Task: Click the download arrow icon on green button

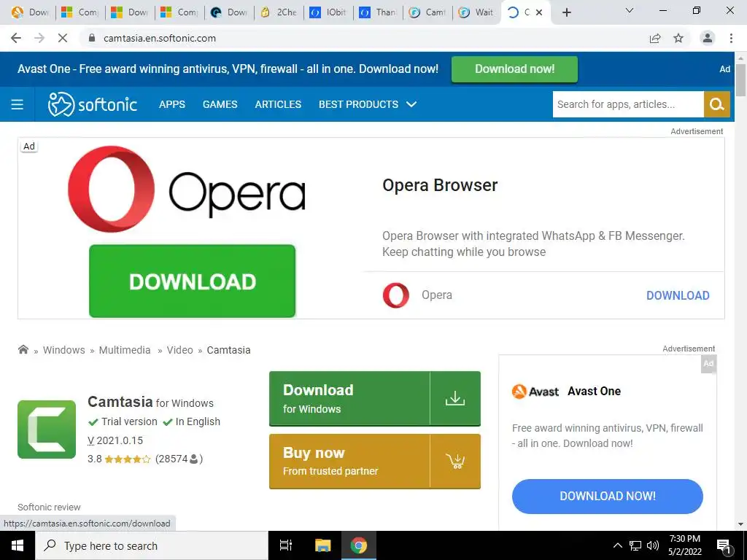Action: (455, 398)
